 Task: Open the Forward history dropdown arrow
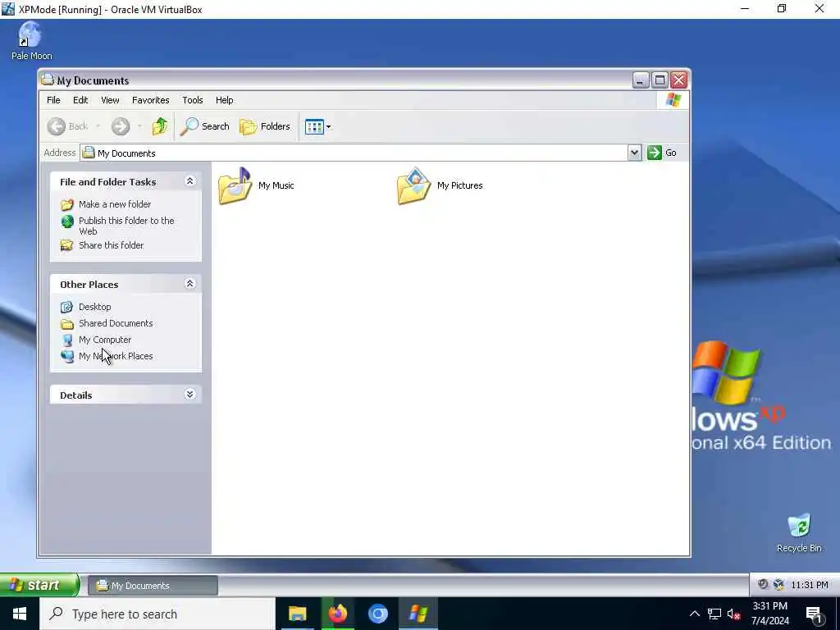[139, 126]
